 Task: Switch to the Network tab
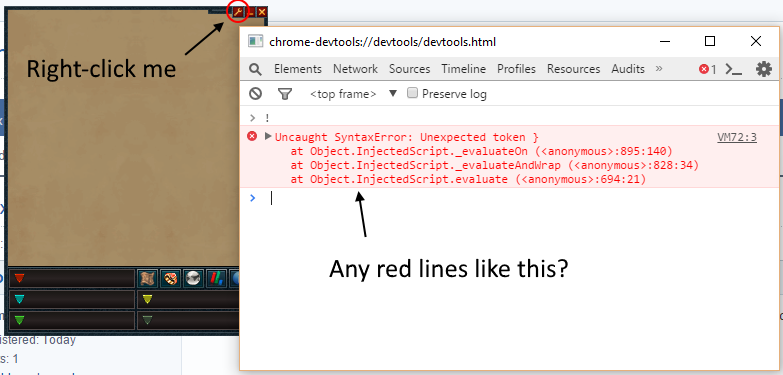[x=356, y=69]
